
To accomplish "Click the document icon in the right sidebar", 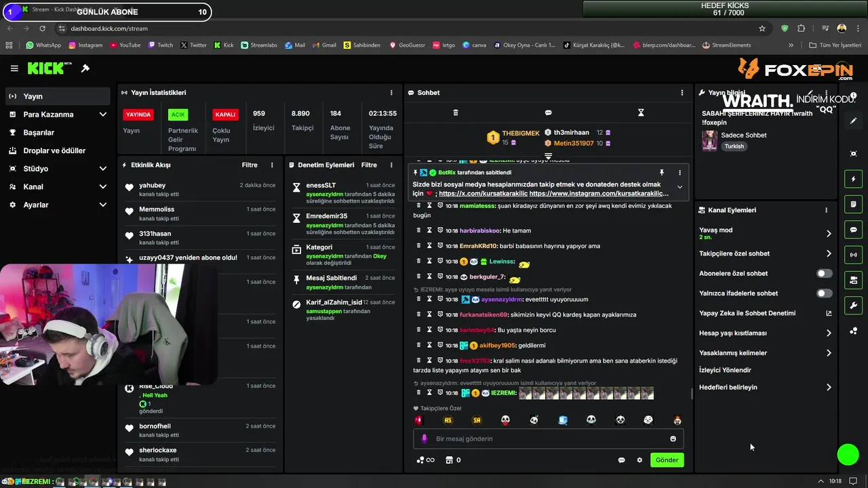I will (853, 204).
